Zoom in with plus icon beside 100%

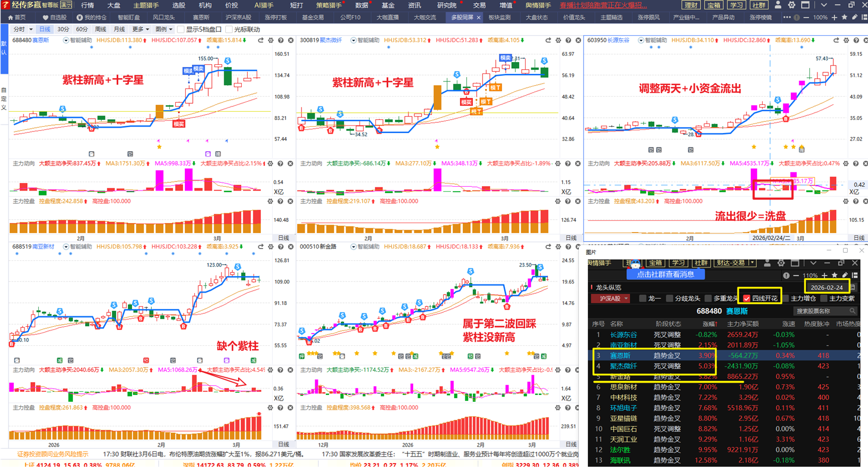click(x=834, y=17)
